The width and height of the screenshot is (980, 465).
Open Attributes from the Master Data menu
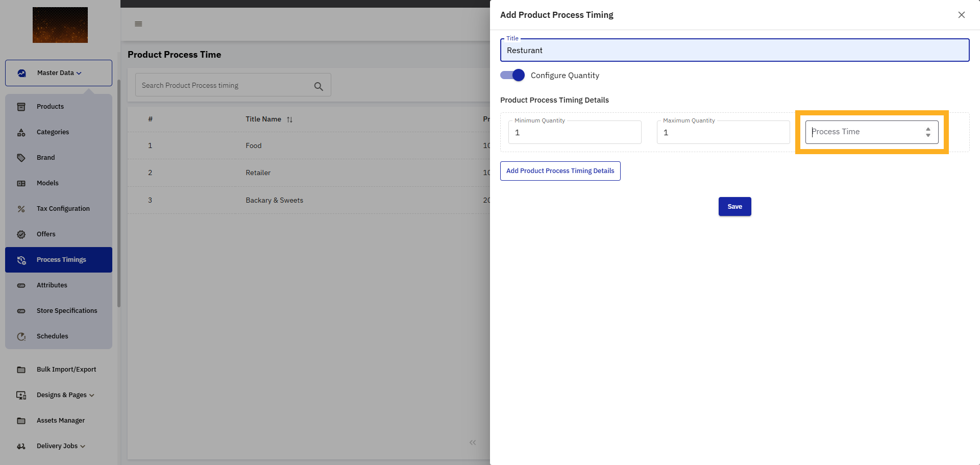coord(52,285)
